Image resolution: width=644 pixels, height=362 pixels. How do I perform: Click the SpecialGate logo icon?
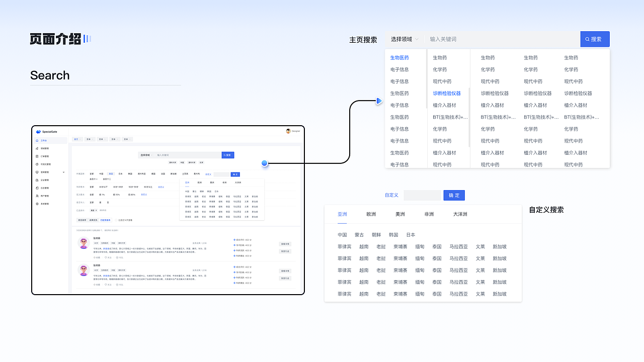click(38, 131)
